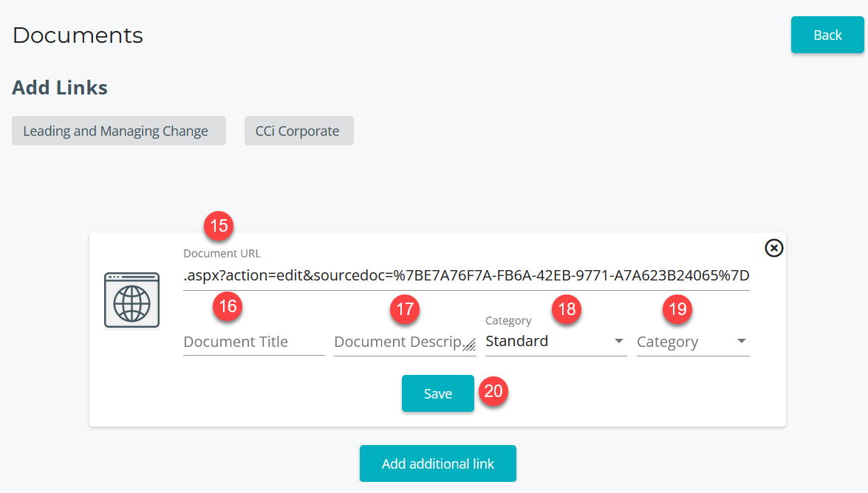Open the empty Category dropdown
868x493 pixels.
tap(683, 342)
